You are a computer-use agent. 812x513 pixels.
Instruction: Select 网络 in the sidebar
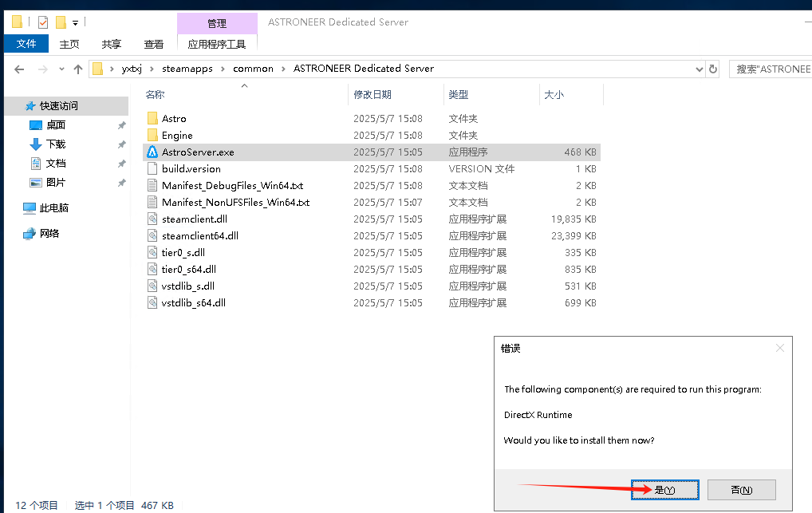coord(41,233)
